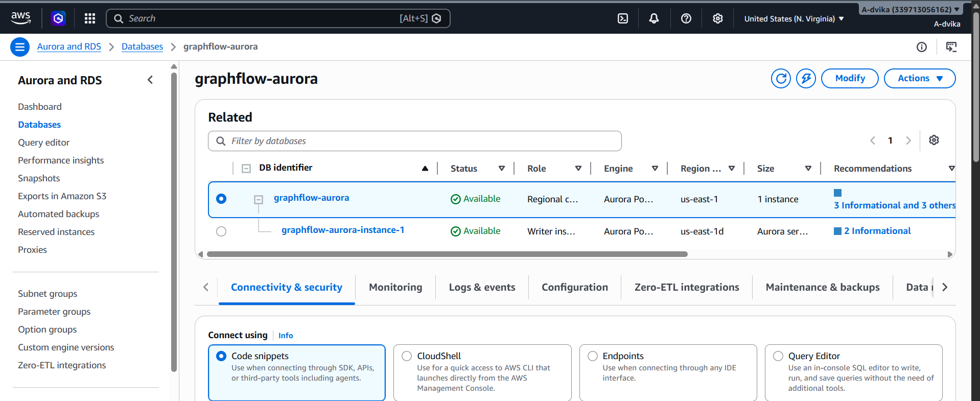Open the Role column filter arrow

click(x=578, y=169)
